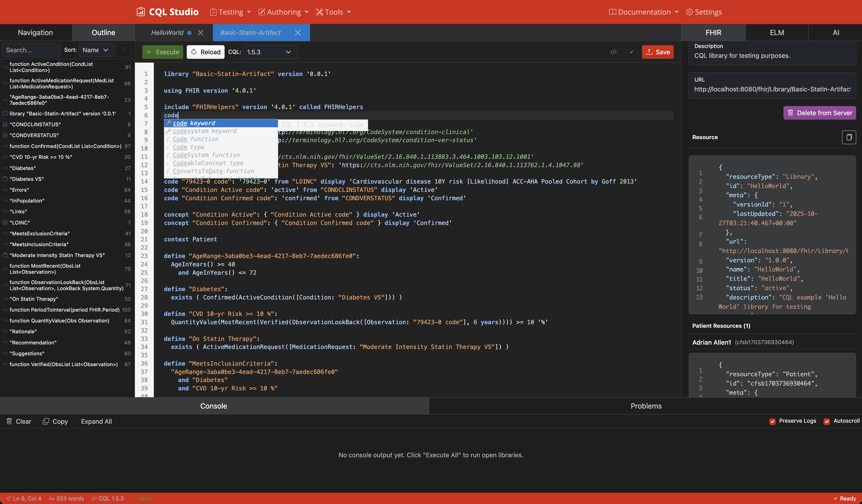Screen dimensions: 862x504
Task: Click inside the Search field in the sidebar
Action: click(x=31, y=50)
